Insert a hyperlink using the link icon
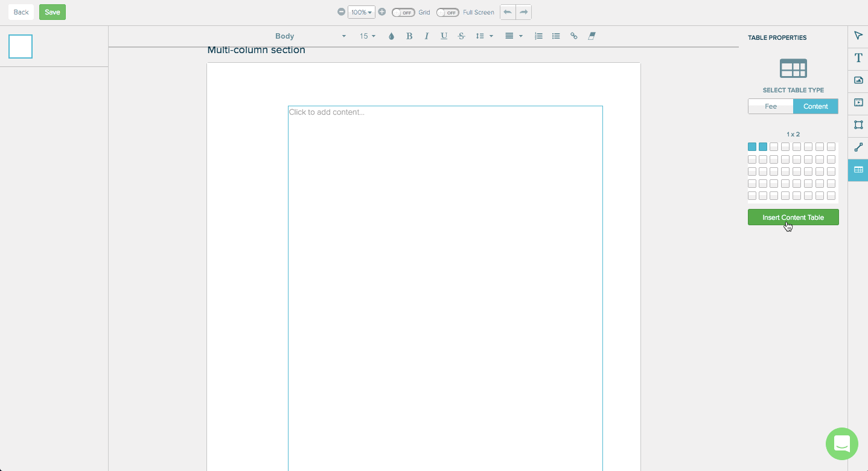Viewport: 868px width, 471px height. click(573, 36)
